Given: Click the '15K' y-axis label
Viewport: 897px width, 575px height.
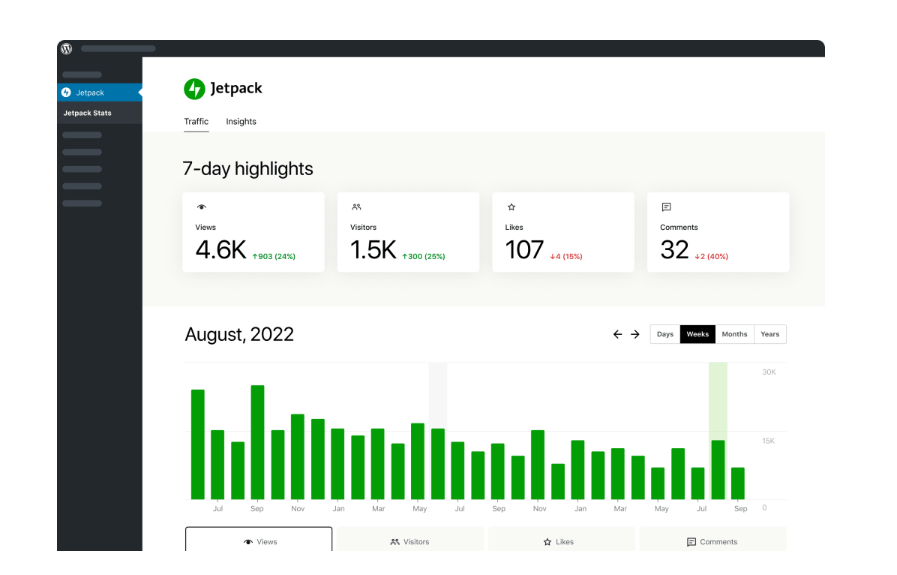Looking at the screenshot, I should (x=768, y=441).
